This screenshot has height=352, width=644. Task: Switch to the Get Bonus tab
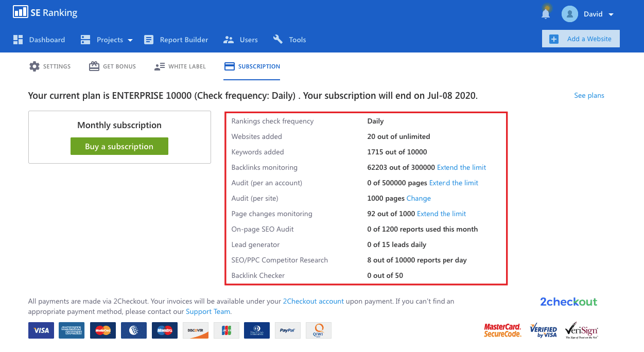click(x=119, y=66)
